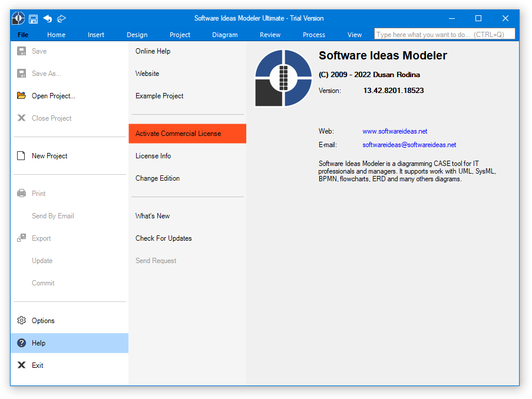Open the Design ribbon tab

pos(137,35)
